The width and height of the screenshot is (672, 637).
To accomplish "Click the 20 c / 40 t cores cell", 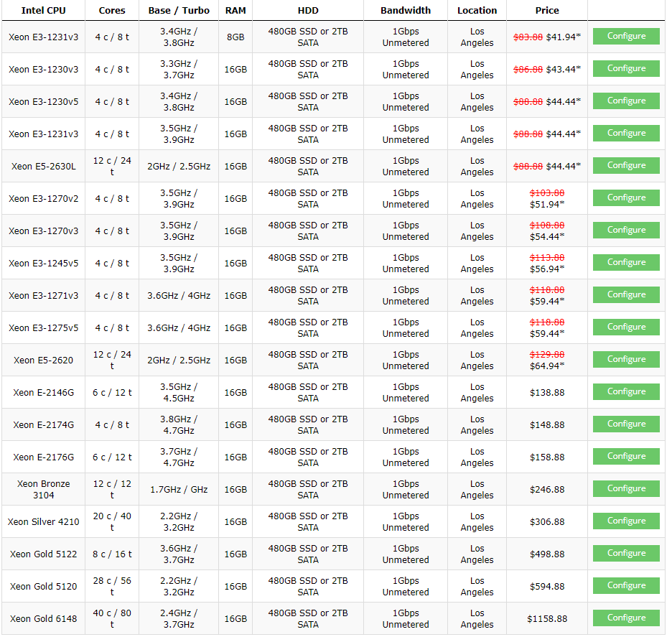I will click(112, 521).
